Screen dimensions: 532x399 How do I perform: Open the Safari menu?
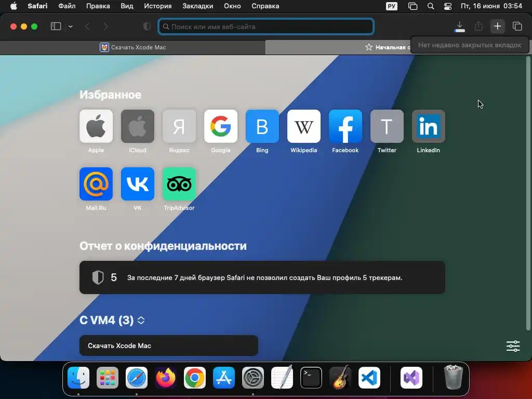37,6
